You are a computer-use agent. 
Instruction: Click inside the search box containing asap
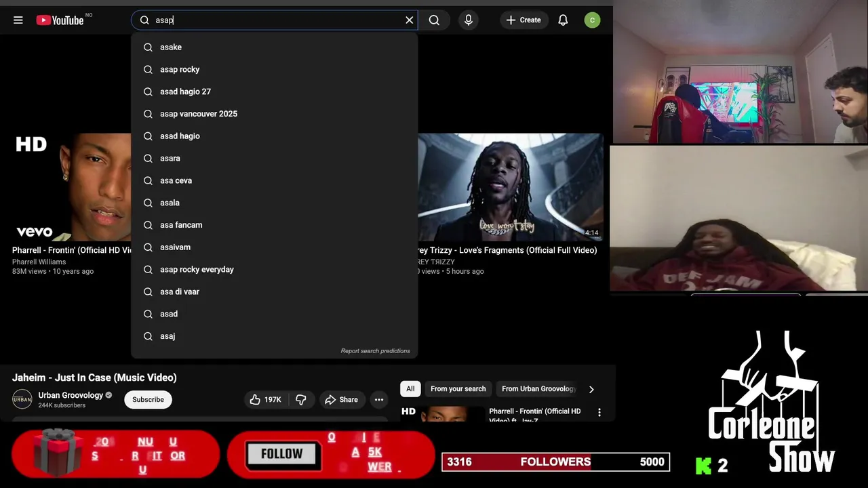click(275, 20)
